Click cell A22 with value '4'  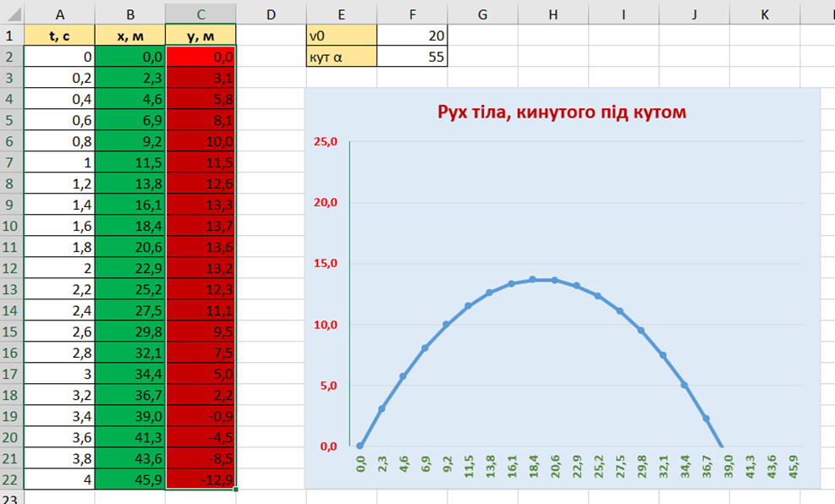pos(59,479)
